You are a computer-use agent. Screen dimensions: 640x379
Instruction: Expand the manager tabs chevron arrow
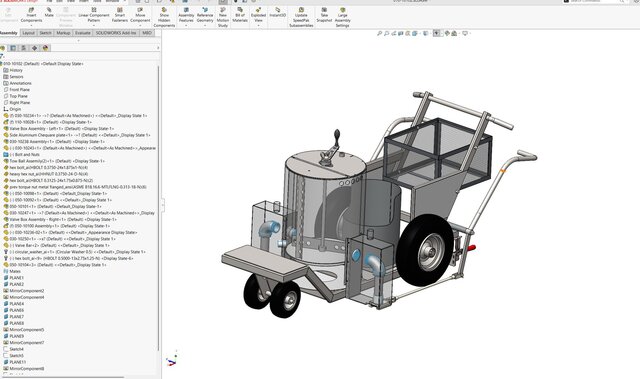click(158, 48)
